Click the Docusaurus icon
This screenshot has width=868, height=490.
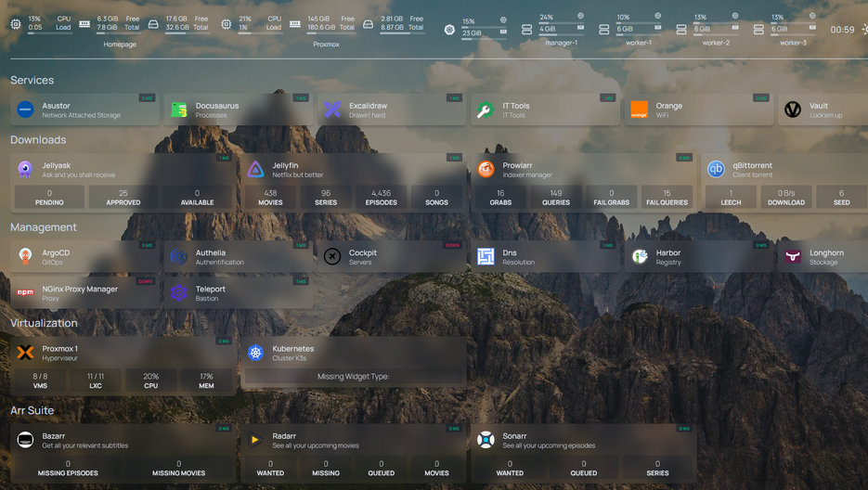click(x=179, y=110)
